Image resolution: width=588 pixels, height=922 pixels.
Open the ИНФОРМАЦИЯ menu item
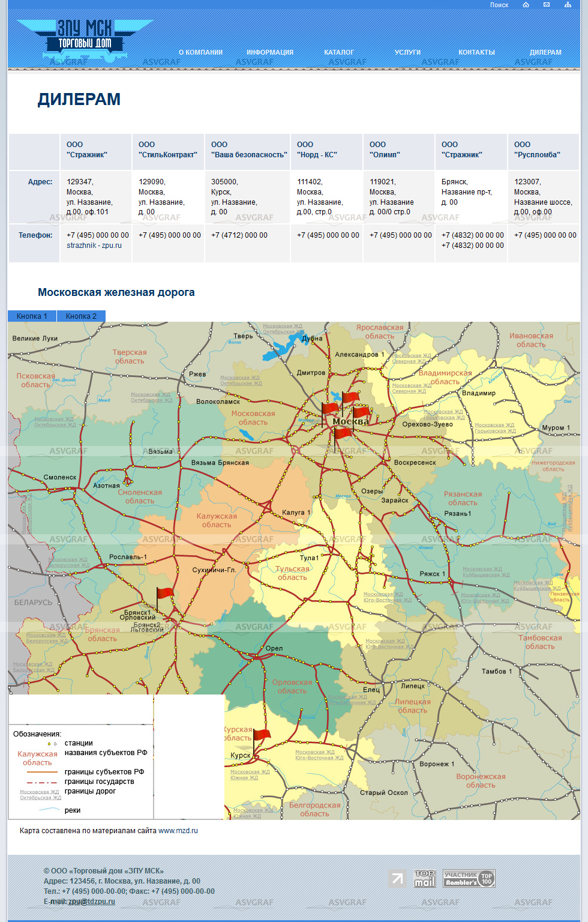click(x=270, y=52)
